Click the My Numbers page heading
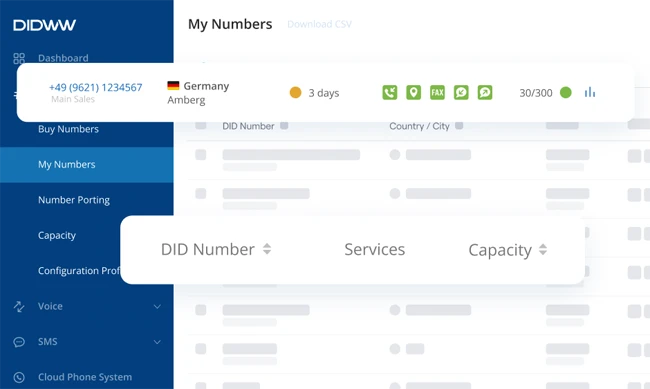The image size is (650, 389). tap(230, 24)
